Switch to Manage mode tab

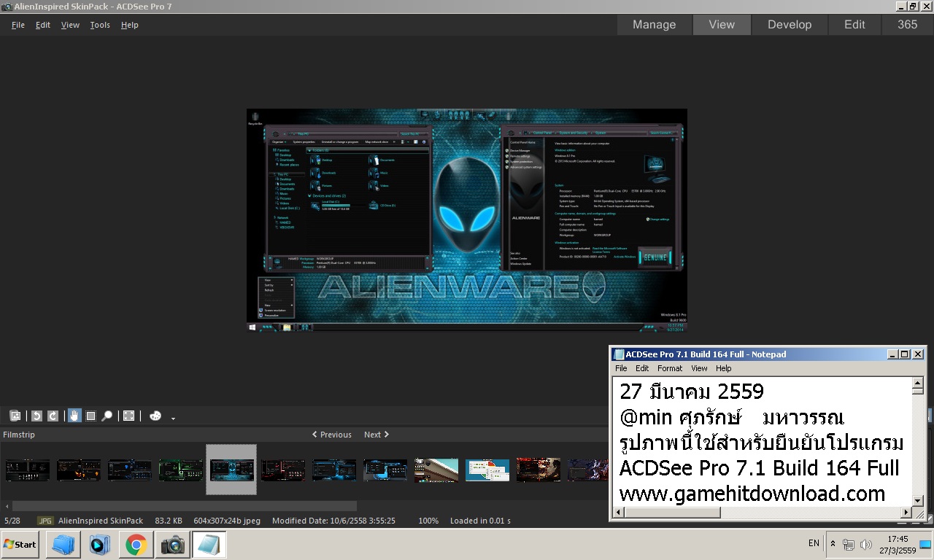[x=655, y=25]
